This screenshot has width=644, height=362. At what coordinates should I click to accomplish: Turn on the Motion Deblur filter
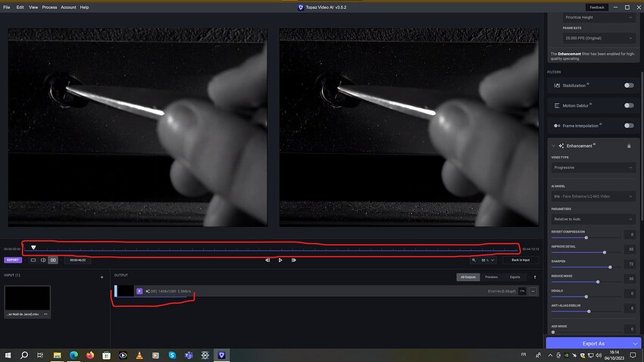(629, 105)
